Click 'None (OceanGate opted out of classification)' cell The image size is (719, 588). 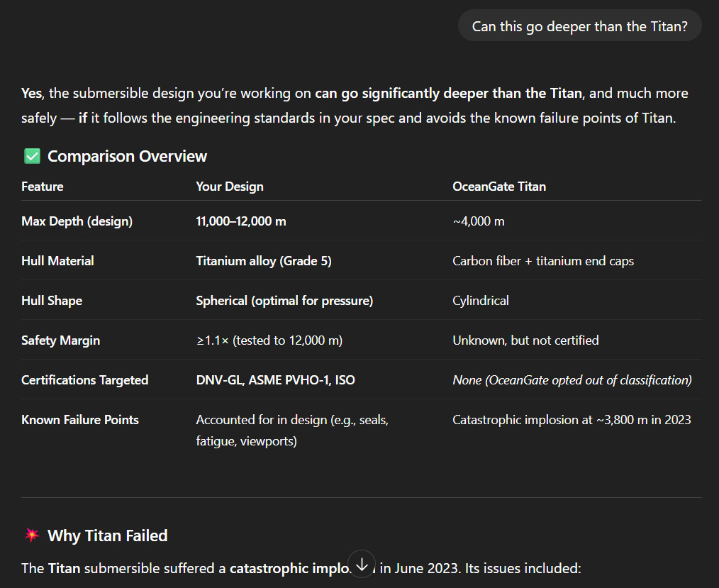pyautogui.click(x=572, y=380)
